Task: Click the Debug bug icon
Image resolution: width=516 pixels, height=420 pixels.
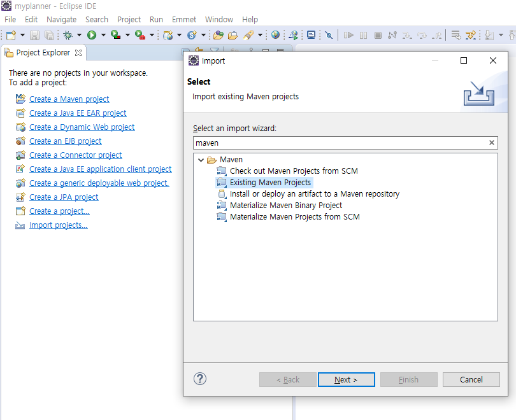Action: pyautogui.click(x=68, y=35)
